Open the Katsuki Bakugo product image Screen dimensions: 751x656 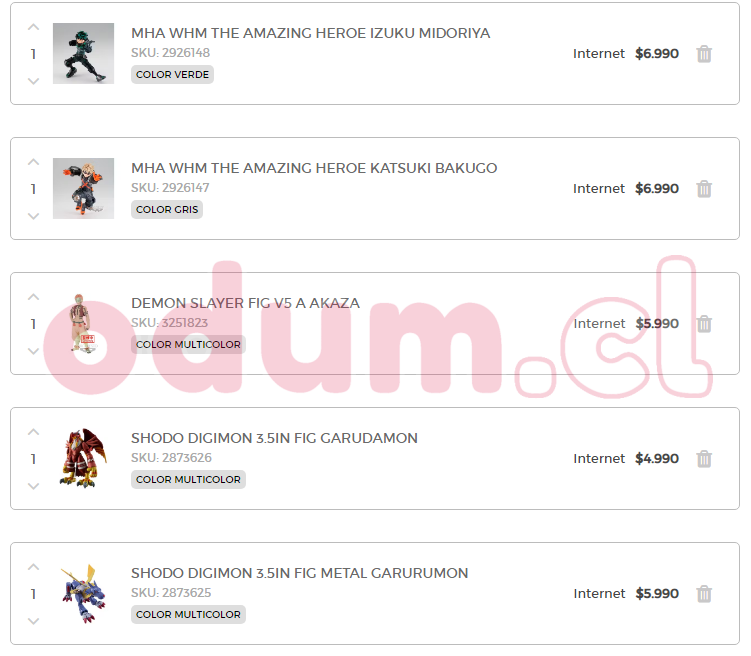[x=83, y=189]
